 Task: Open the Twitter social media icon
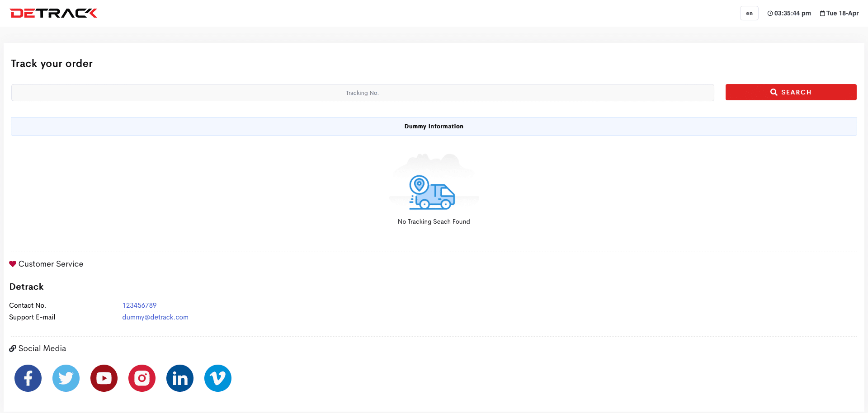tap(66, 378)
